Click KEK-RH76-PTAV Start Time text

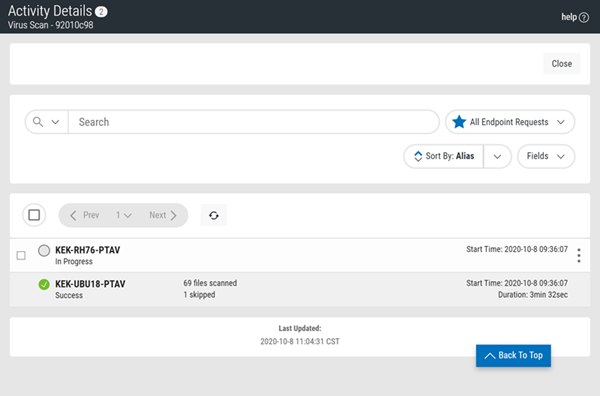click(517, 249)
